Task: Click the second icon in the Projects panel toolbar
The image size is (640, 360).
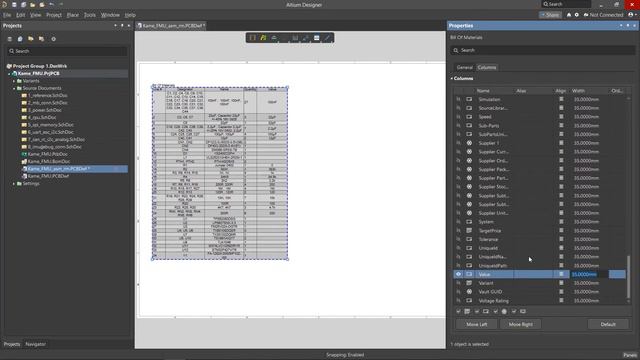Action: pos(20,39)
